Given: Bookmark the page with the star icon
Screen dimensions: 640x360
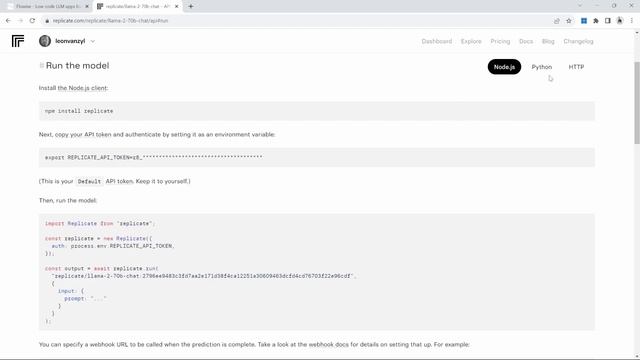Looking at the screenshot, I should pyautogui.click(x=569, y=21).
